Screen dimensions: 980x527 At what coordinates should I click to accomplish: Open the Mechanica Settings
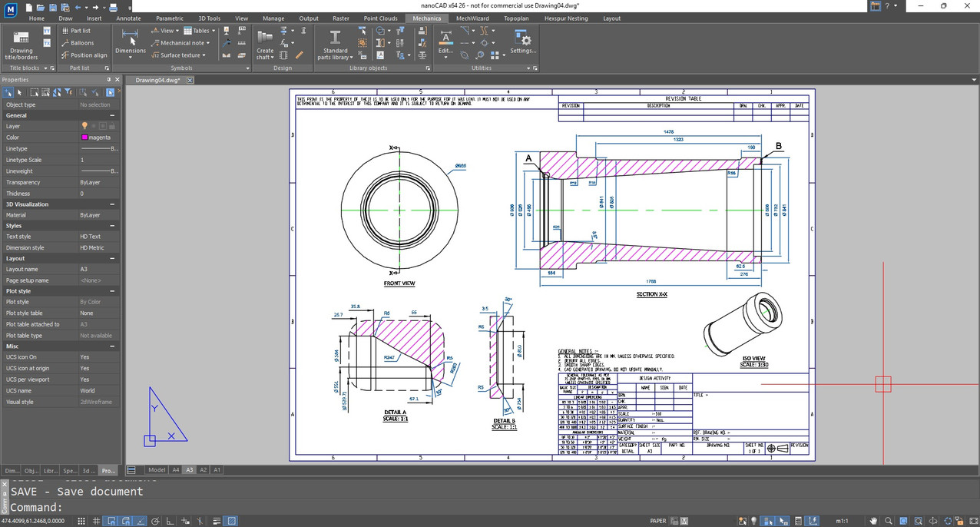pos(522,42)
